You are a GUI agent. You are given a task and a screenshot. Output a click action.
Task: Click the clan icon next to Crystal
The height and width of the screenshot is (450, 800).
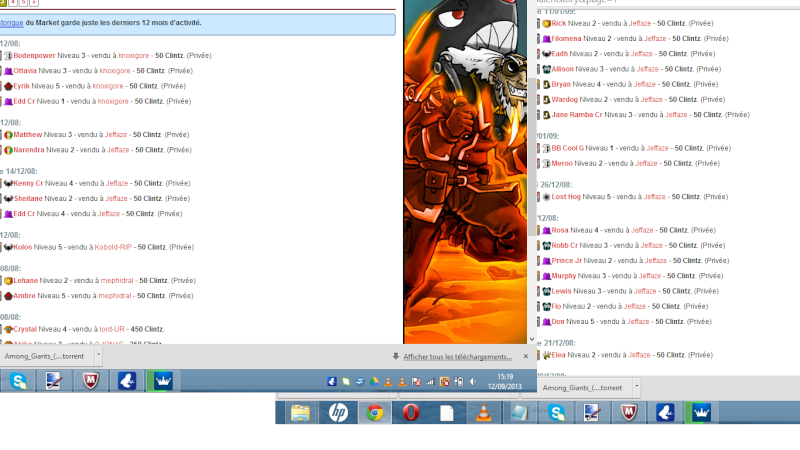8,329
